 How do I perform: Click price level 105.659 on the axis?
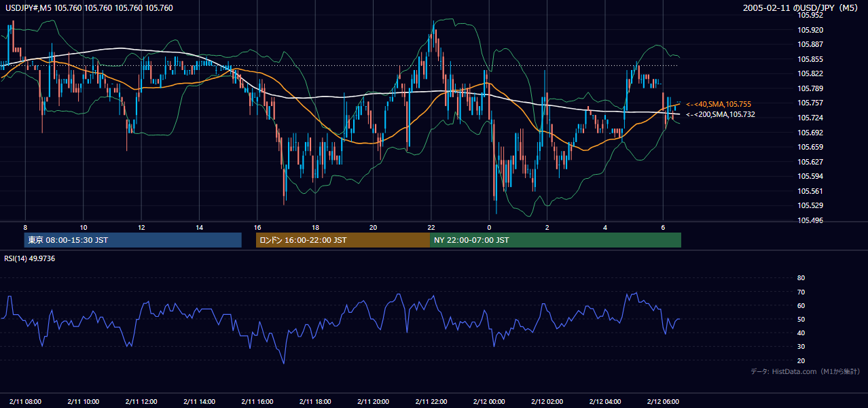(x=812, y=147)
